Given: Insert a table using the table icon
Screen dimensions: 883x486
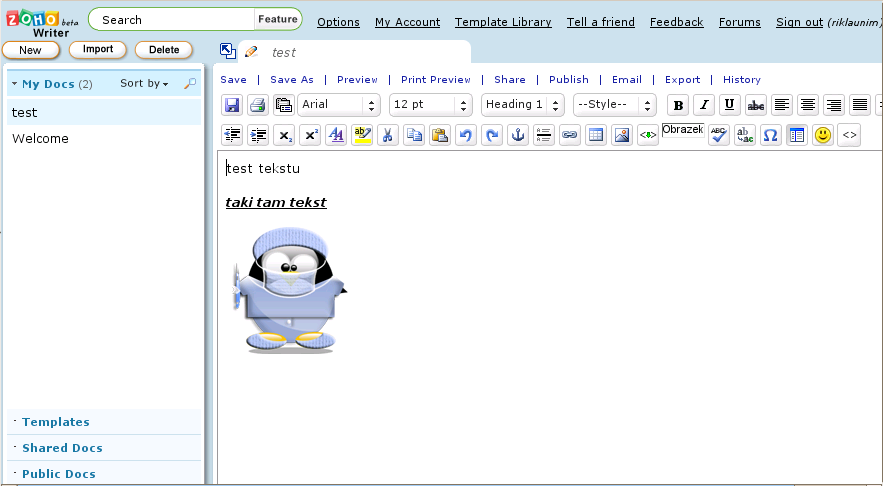Looking at the screenshot, I should click(596, 135).
